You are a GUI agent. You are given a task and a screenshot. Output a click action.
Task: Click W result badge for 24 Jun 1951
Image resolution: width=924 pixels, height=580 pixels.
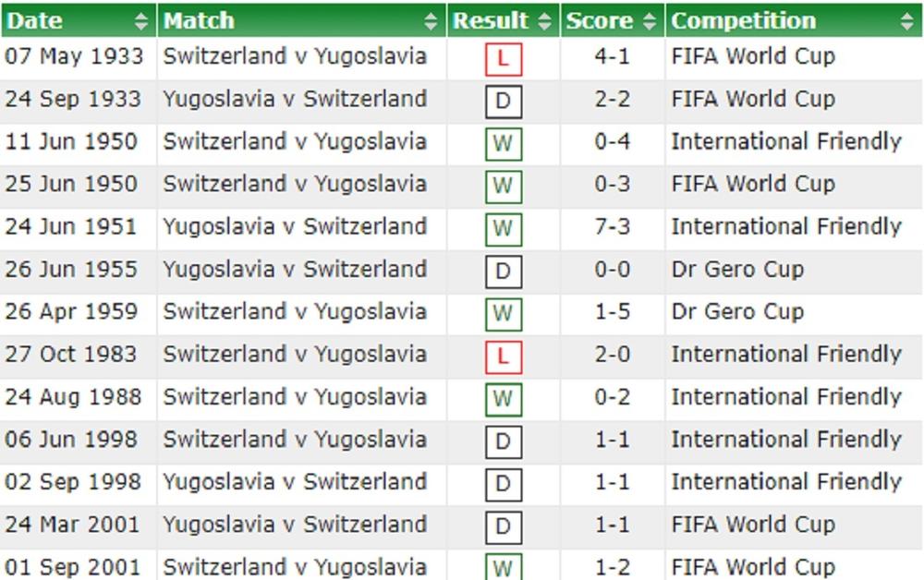(503, 229)
